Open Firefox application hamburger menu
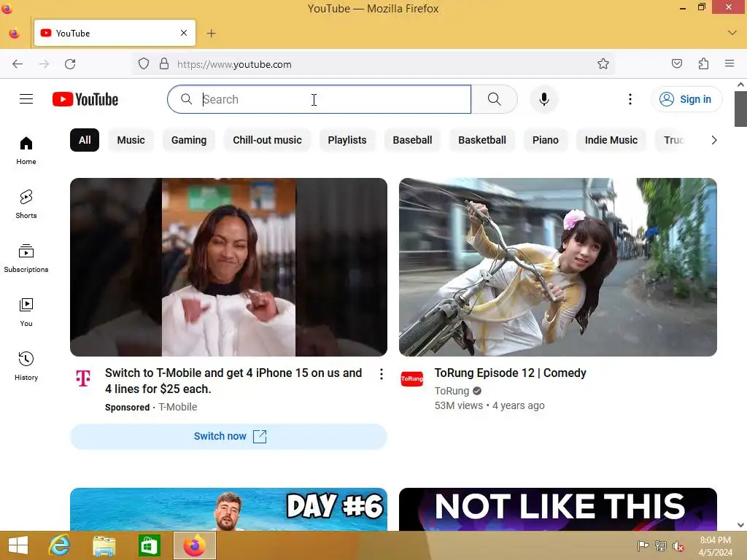 tap(729, 64)
